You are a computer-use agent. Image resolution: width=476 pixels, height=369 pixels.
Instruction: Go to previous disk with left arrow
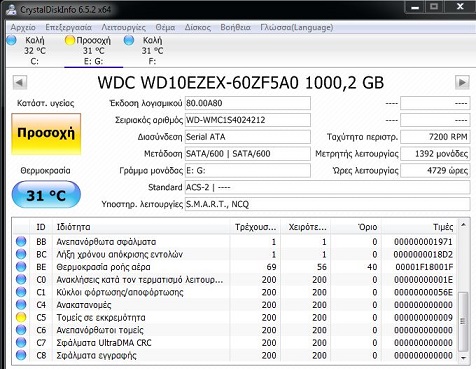pos(20,82)
